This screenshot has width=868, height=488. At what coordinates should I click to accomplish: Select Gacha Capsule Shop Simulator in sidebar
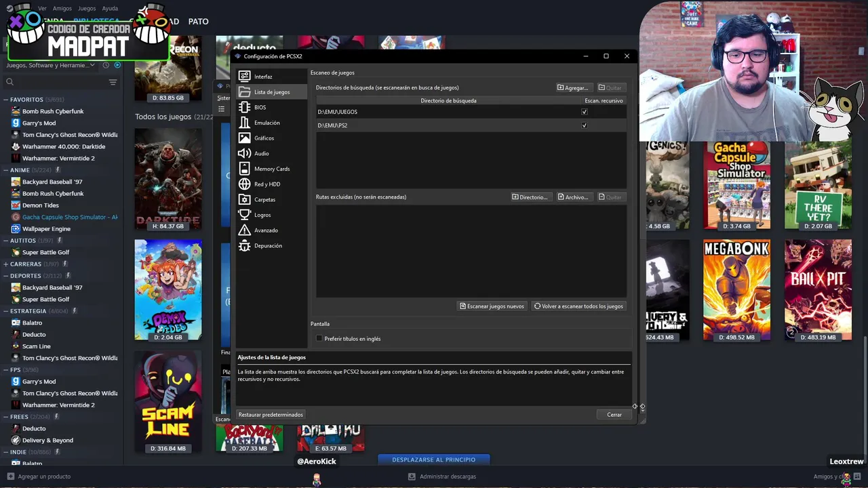(x=69, y=217)
